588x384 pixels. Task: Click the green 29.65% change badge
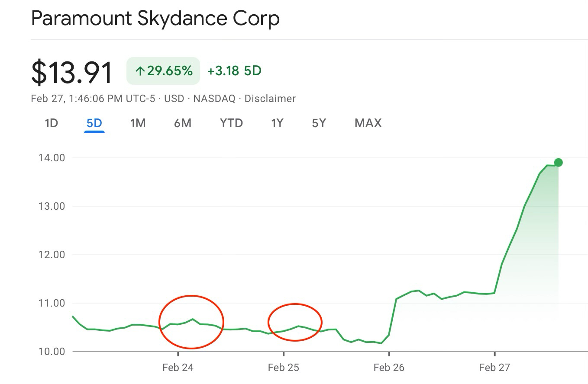click(x=163, y=71)
